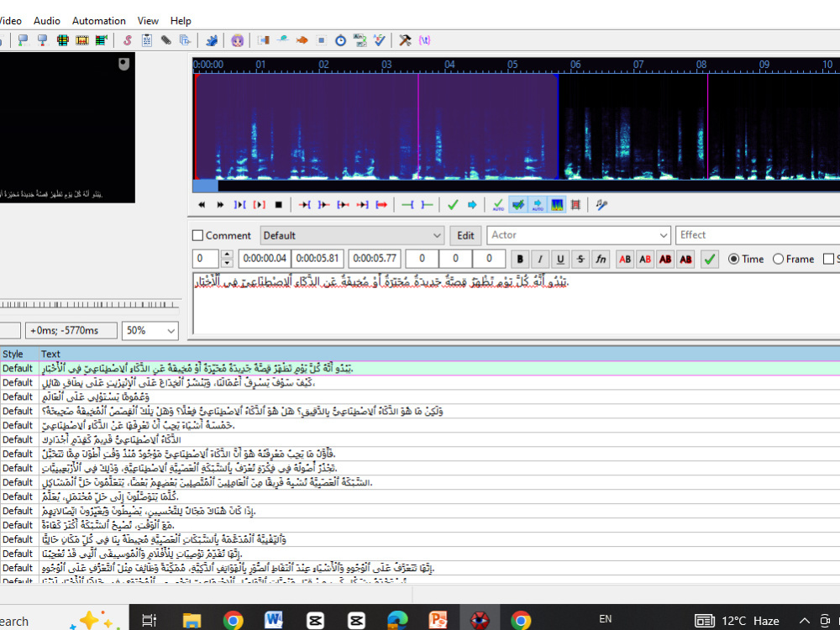Open Options hammer and wrench icon
This screenshot has width=840, height=630.
(406, 40)
